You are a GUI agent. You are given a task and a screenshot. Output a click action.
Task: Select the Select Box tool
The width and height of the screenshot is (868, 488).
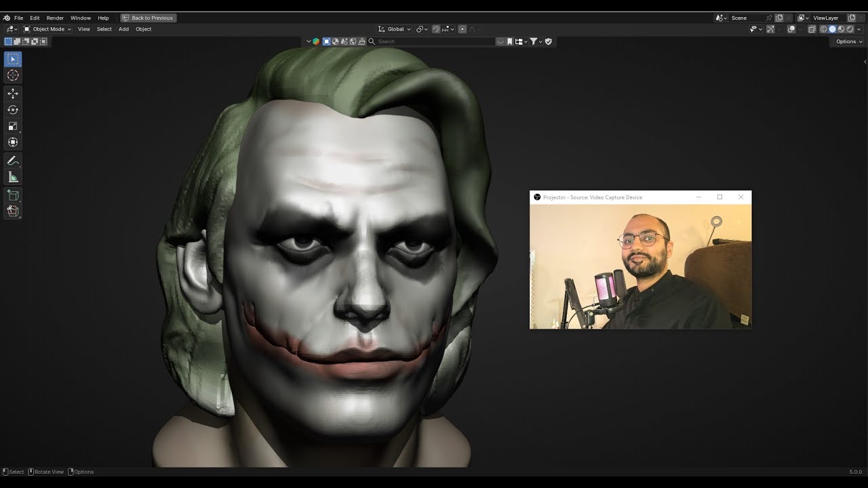point(13,60)
